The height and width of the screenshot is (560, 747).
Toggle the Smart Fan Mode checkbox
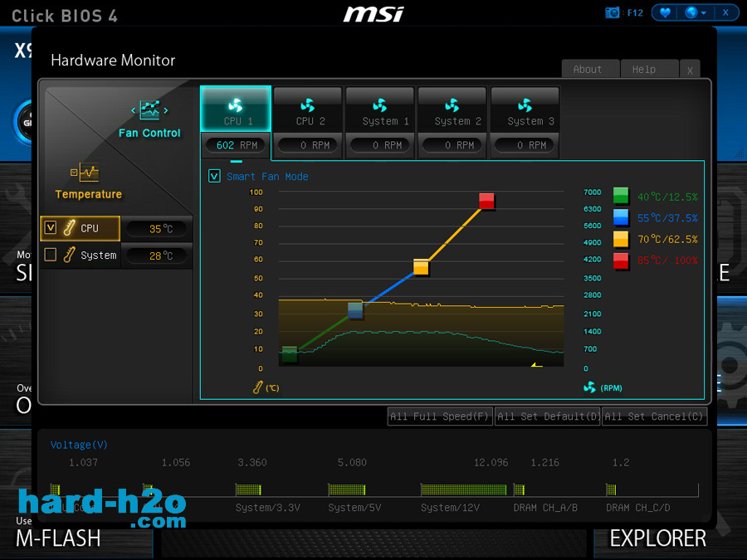point(214,176)
